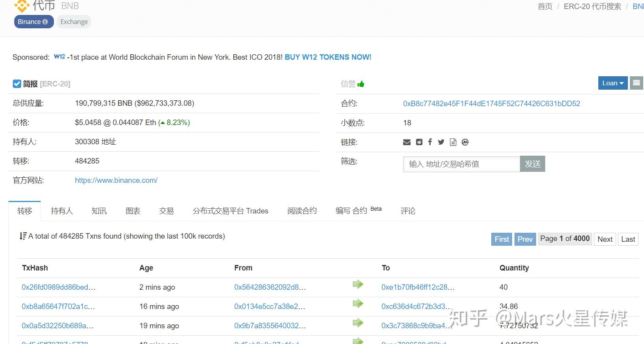Screen dimensions: 644x344
Task: Open the 0xB8c77482 contract address link
Action: coord(491,104)
